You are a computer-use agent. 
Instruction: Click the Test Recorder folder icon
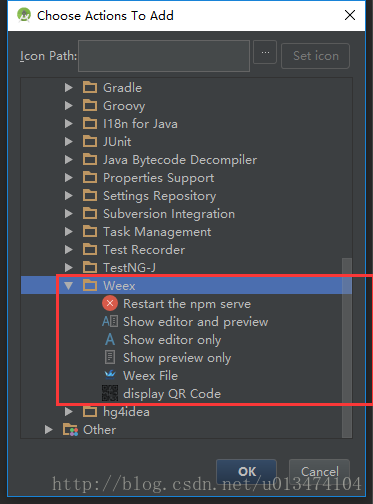point(90,249)
